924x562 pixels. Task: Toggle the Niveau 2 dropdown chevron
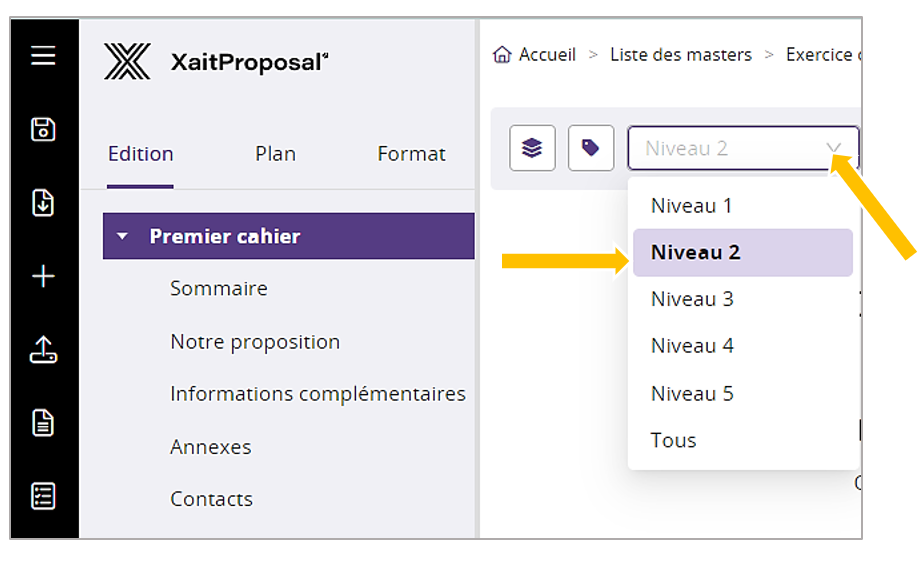[x=834, y=148]
